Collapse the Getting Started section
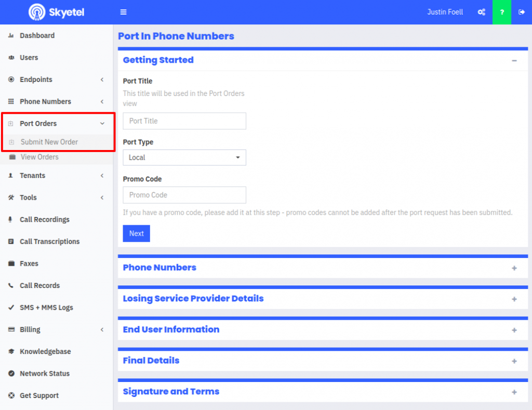This screenshot has width=532, height=410. 514,61
